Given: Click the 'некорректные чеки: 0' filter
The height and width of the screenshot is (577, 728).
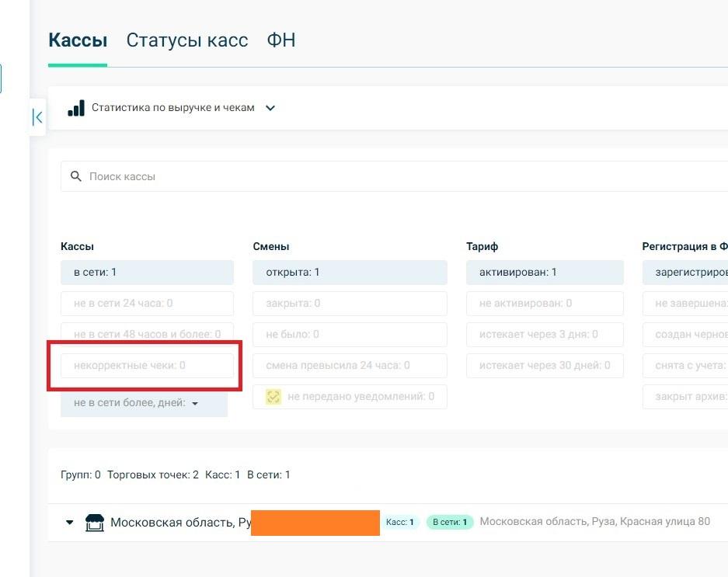Looking at the screenshot, I should tap(147, 365).
